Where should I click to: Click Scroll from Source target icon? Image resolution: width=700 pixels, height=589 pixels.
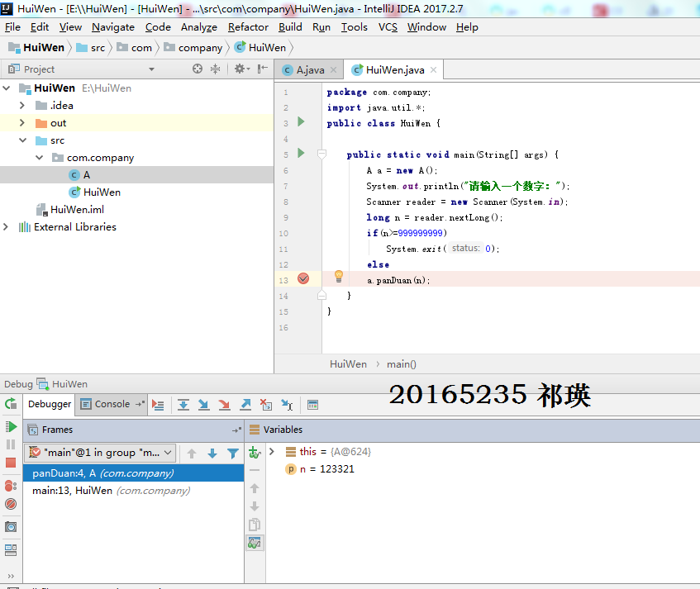pyautogui.click(x=198, y=69)
